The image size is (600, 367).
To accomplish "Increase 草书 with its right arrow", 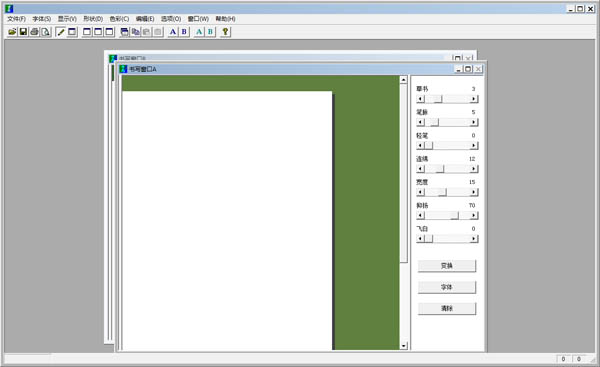I will pos(474,99).
